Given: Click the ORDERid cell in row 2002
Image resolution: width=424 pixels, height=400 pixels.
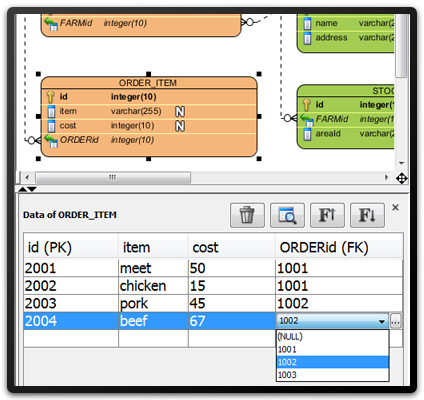Looking at the screenshot, I should coord(339,286).
